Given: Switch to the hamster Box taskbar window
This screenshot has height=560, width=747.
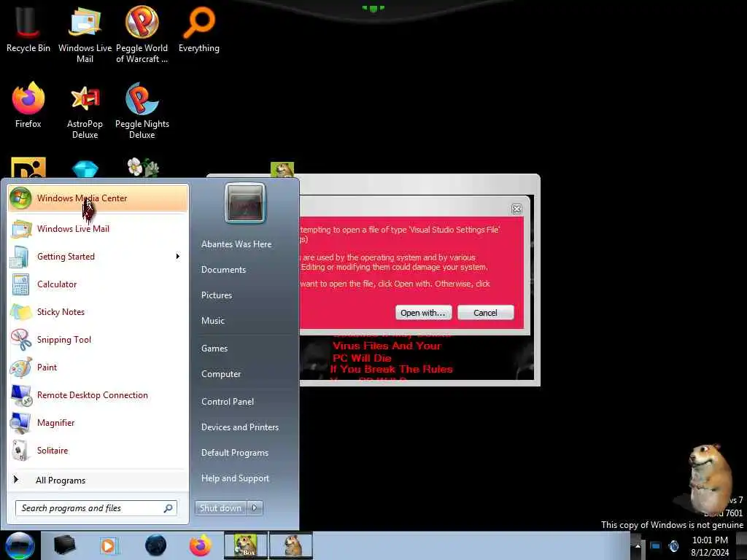Looking at the screenshot, I should [x=246, y=545].
